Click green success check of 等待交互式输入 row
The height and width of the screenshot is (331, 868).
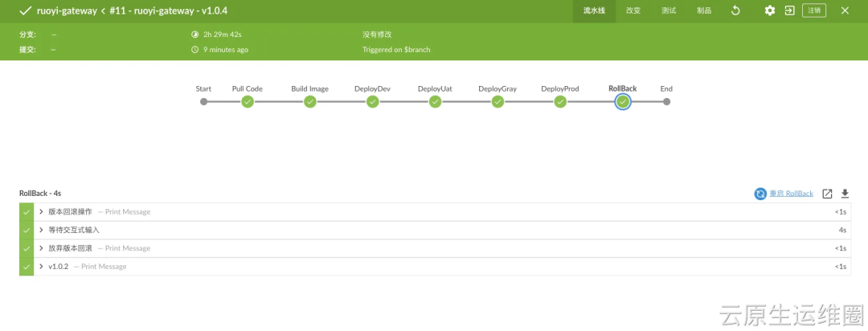pyautogui.click(x=27, y=230)
